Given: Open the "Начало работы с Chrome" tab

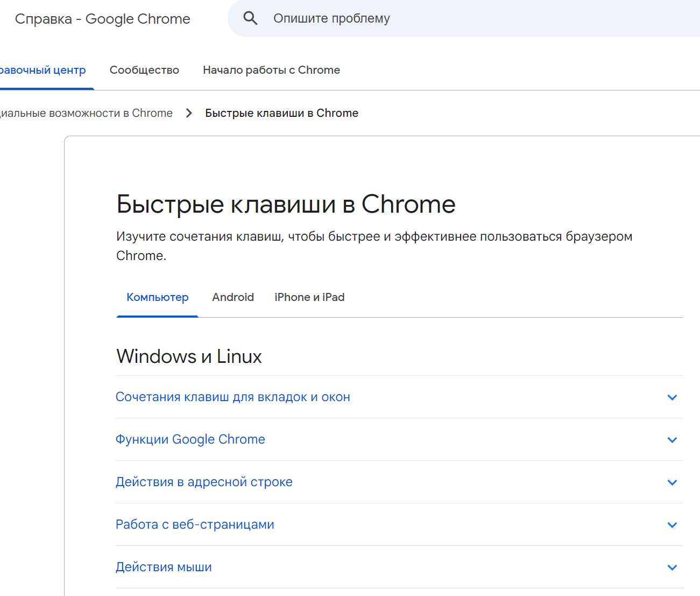Looking at the screenshot, I should click(x=271, y=70).
